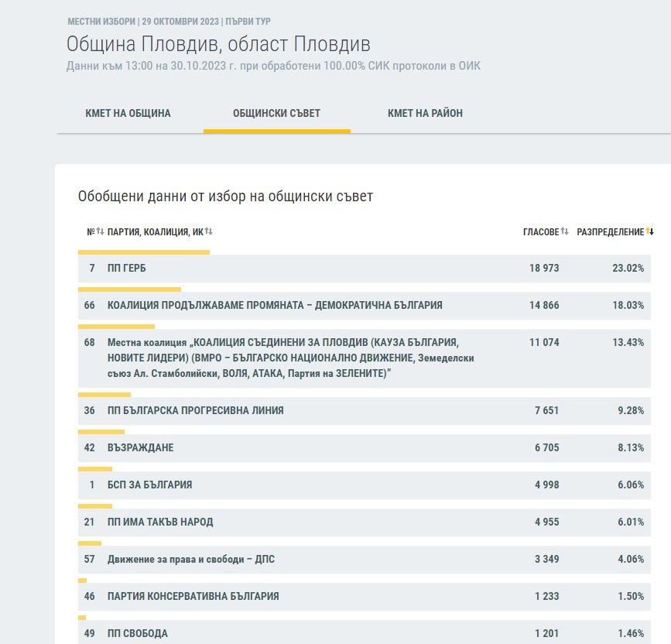Viewport: 671px width, 644px height.
Task: Select Движение за права и свободи – ДПС
Action: 191,560
